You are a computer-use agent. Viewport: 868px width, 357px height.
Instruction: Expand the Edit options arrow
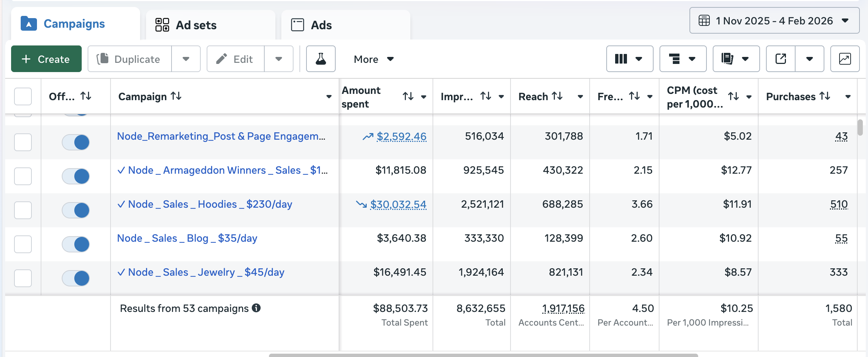[x=279, y=59]
